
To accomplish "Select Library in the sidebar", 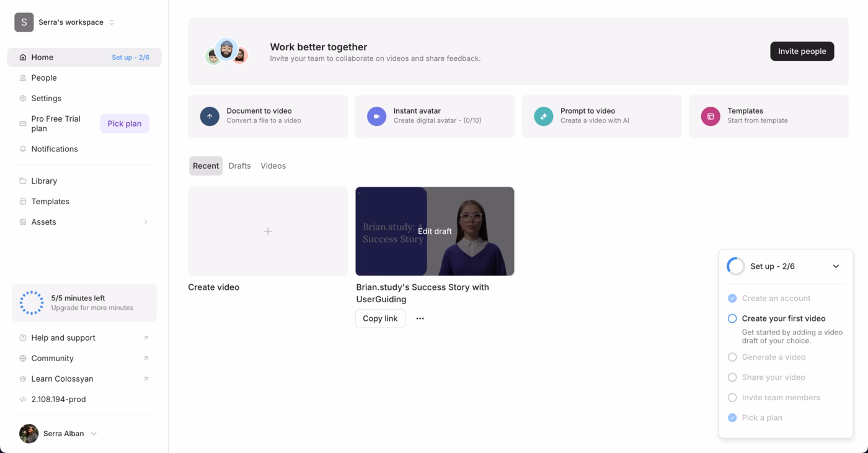I will pos(43,181).
